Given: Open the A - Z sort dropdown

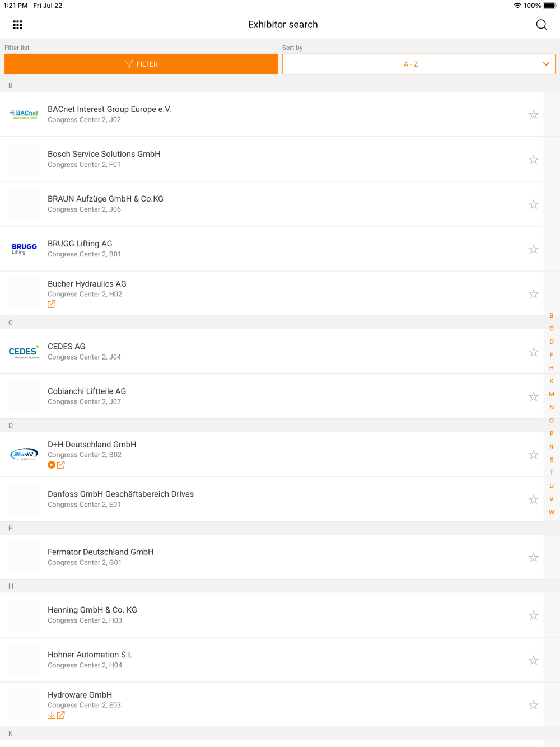Looking at the screenshot, I should [x=410, y=64].
